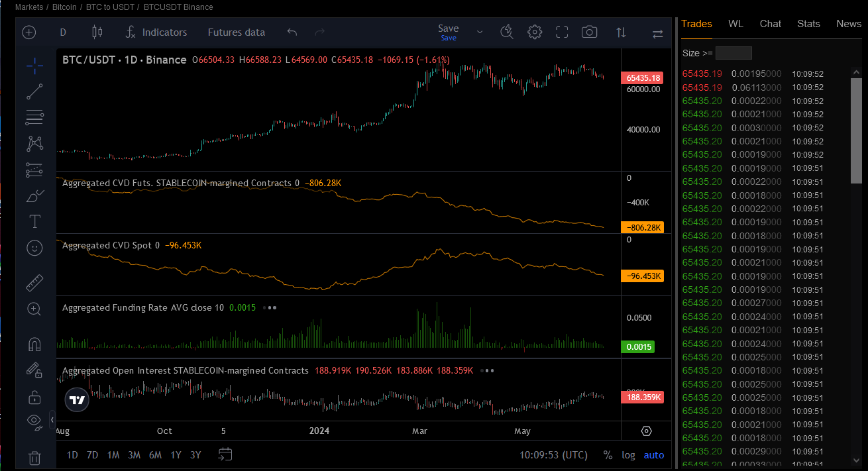Click the up-down arrows sort icon
The width and height of the screenshot is (868, 471).
[621, 32]
